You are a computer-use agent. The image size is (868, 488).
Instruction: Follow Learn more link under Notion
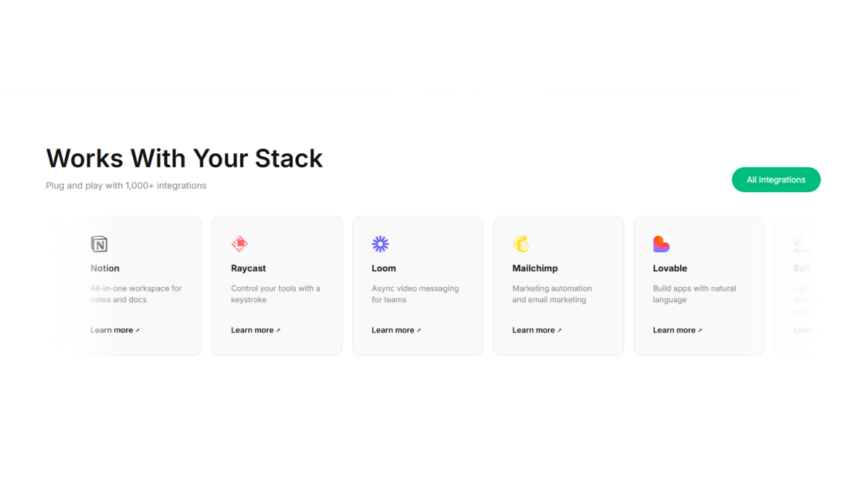tap(114, 330)
